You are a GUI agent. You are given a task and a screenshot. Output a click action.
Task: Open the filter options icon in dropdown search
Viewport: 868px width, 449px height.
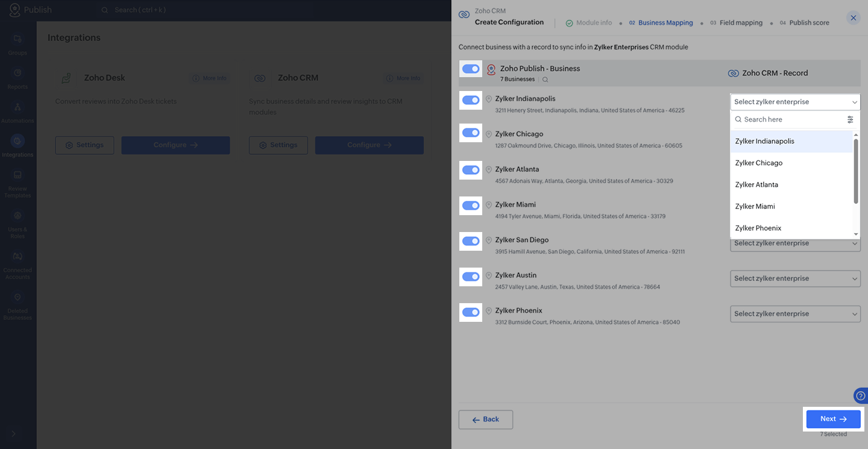coord(851,119)
